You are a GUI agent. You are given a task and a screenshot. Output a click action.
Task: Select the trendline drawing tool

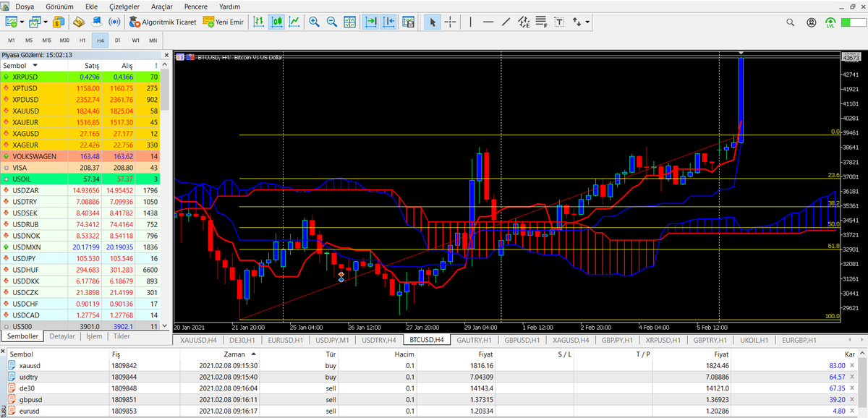click(x=506, y=22)
